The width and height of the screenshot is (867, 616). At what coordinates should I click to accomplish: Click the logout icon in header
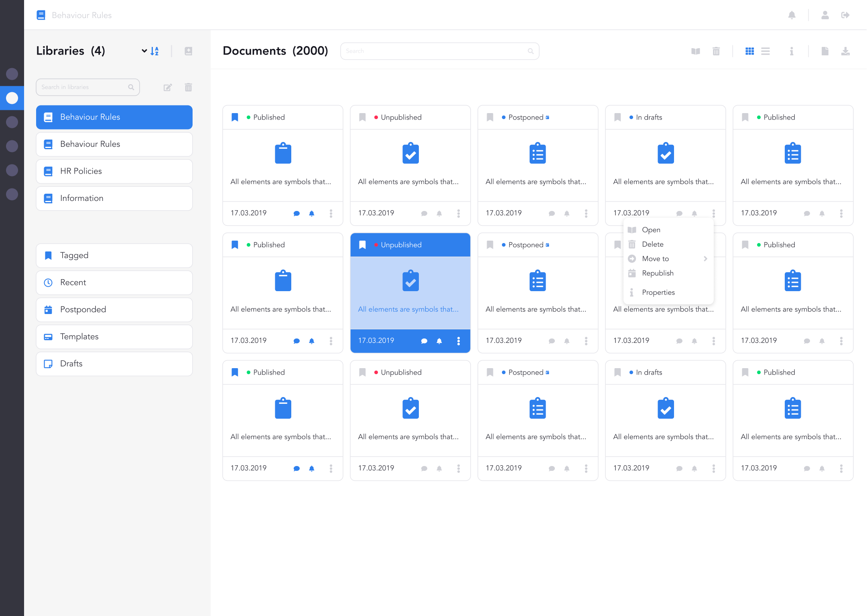click(x=845, y=15)
